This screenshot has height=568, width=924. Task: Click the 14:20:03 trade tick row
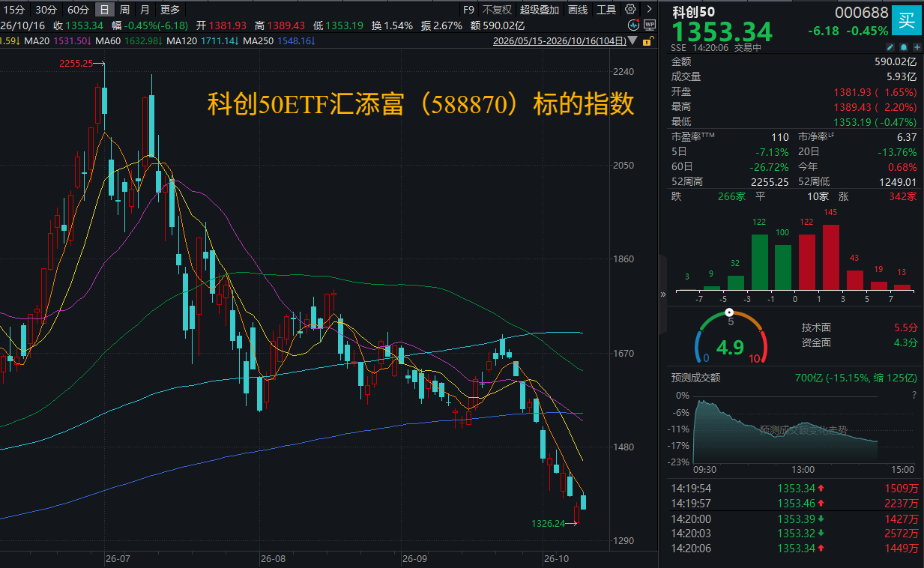pyautogui.click(x=794, y=534)
